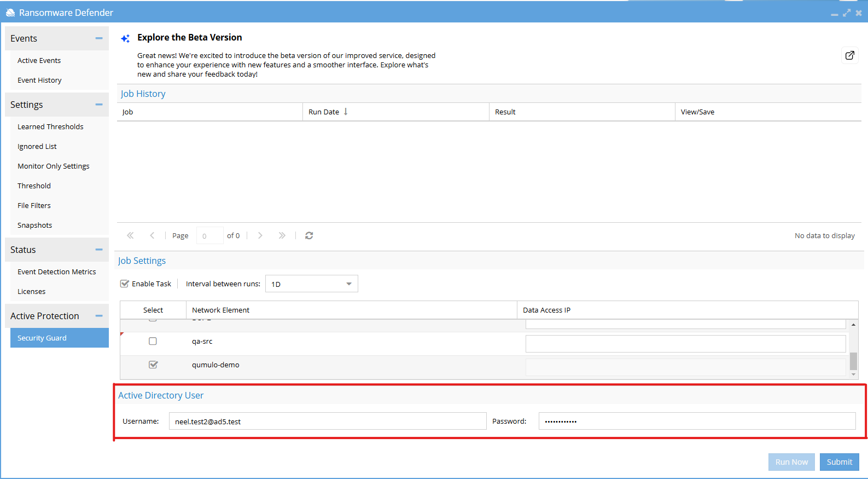
Task: Collapse the Events section
Action: (x=99, y=38)
